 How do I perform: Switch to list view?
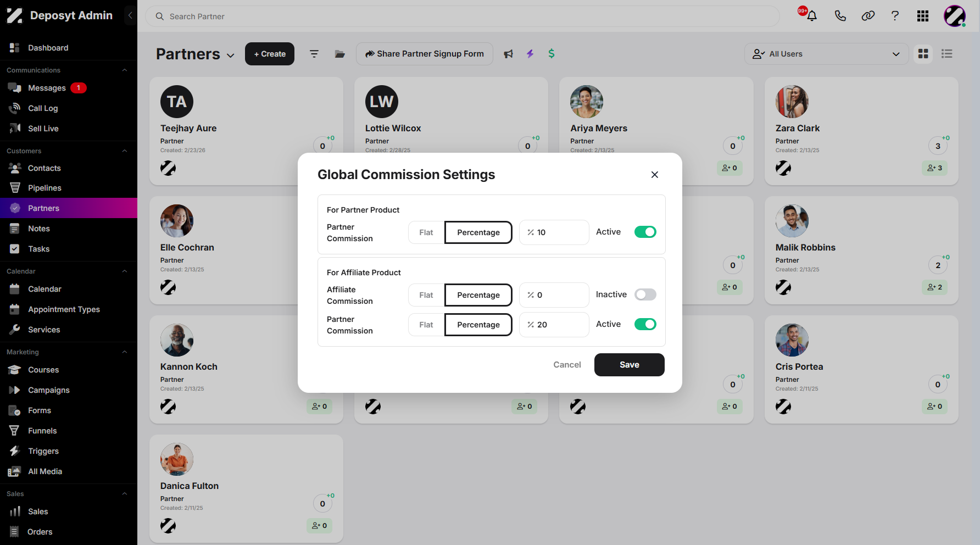[x=947, y=54]
